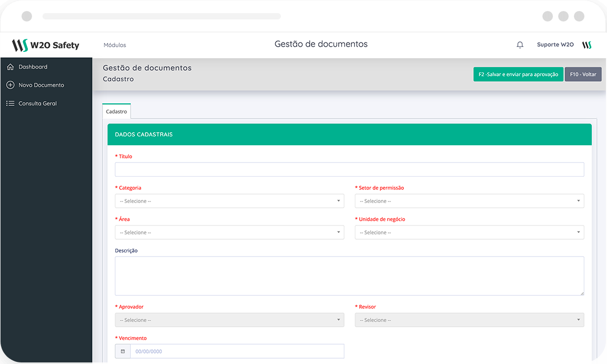Open the Categoria dropdown
607x364 pixels.
tap(229, 201)
